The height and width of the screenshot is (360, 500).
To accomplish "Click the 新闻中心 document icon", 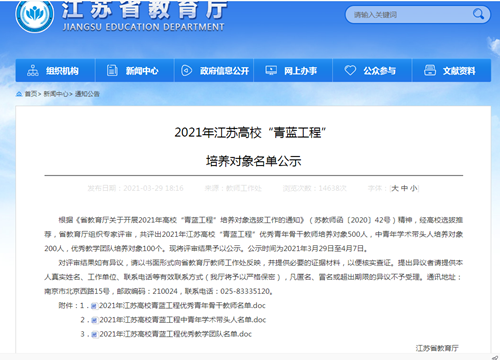I will [112, 70].
